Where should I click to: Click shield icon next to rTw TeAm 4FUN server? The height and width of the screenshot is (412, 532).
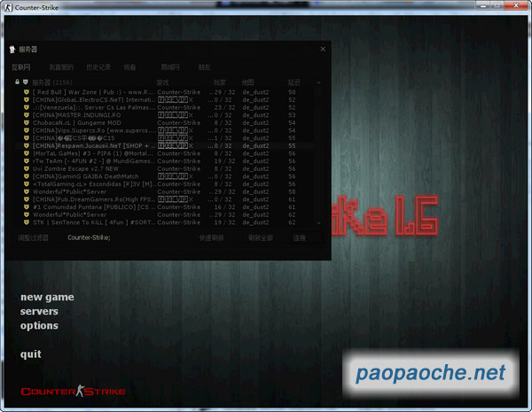pyautogui.click(x=26, y=161)
